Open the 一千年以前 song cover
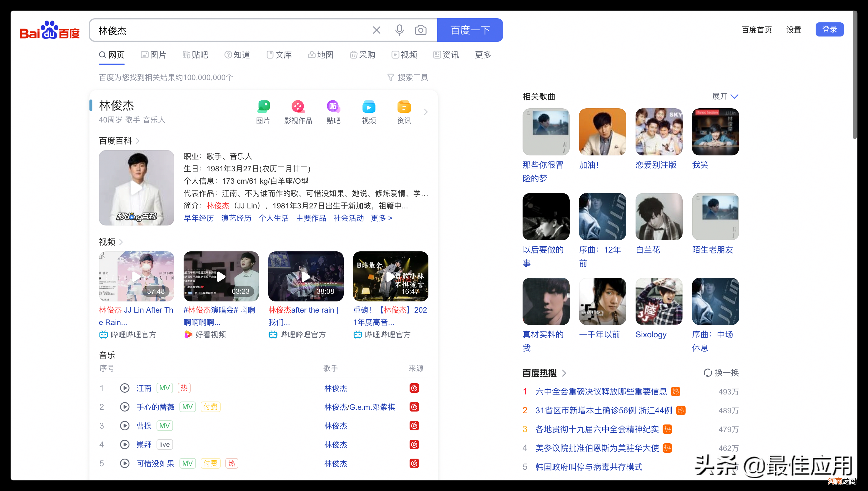 (x=602, y=301)
